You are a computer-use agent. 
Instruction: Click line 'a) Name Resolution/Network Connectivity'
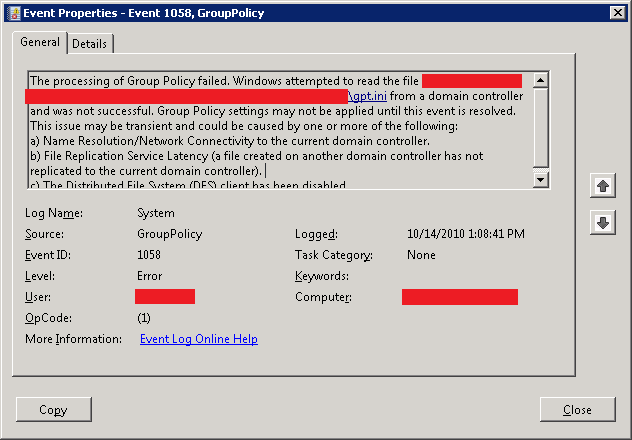[x=230, y=141]
